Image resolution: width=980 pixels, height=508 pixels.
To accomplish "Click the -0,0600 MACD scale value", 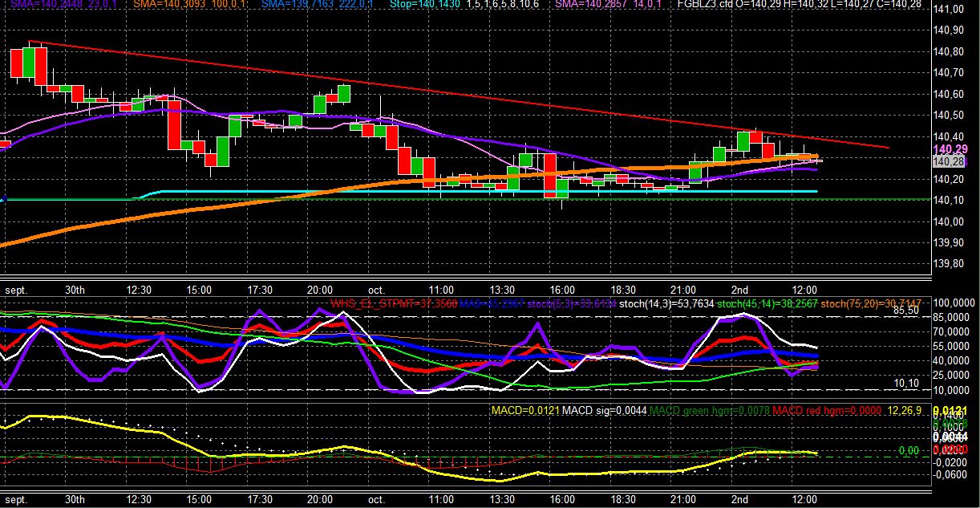I will (x=950, y=474).
